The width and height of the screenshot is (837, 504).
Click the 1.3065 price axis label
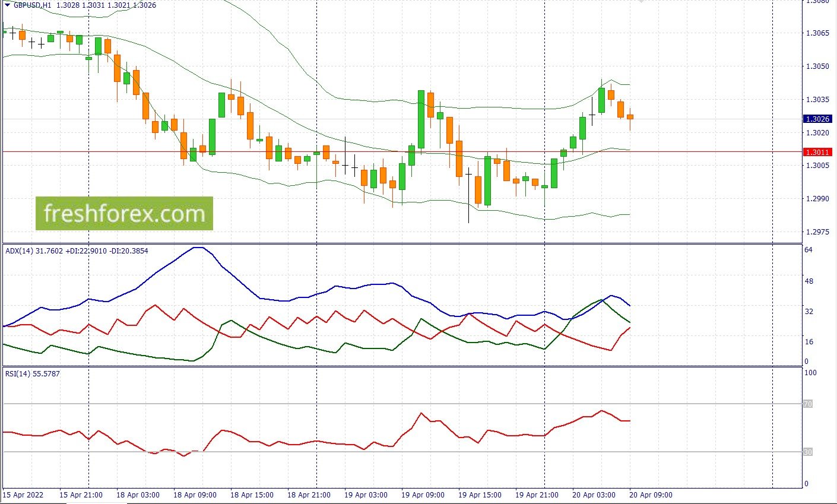tap(817, 33)
